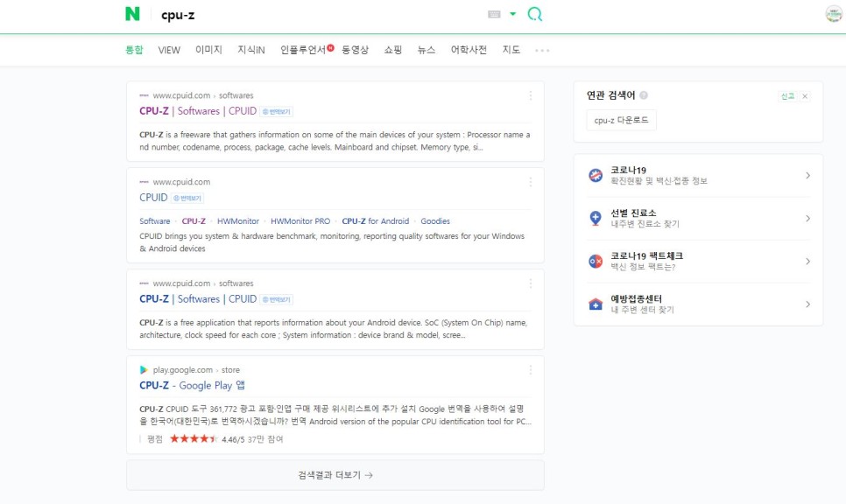The height and width of the screenshot is (504, 846).
Task: Open the Goodies sublink
Action: 435,221
